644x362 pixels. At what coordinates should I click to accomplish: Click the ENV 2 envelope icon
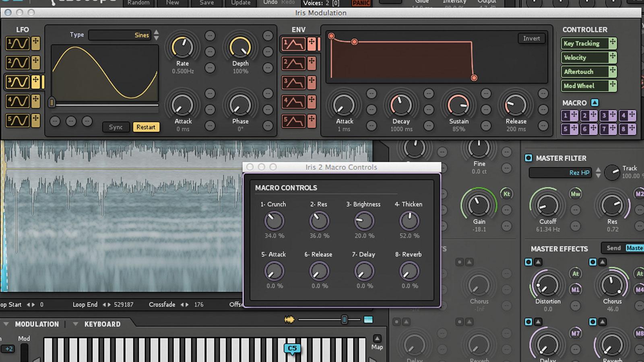(x=293, y=63)
